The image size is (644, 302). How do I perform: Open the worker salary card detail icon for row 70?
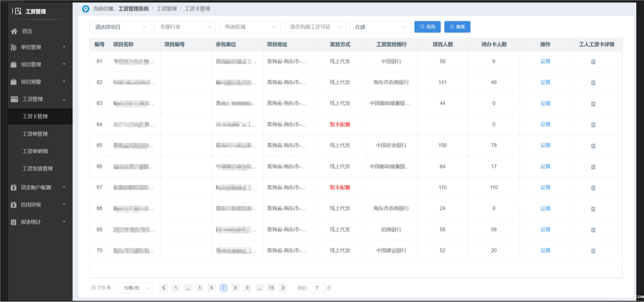[x=593, y=251]
